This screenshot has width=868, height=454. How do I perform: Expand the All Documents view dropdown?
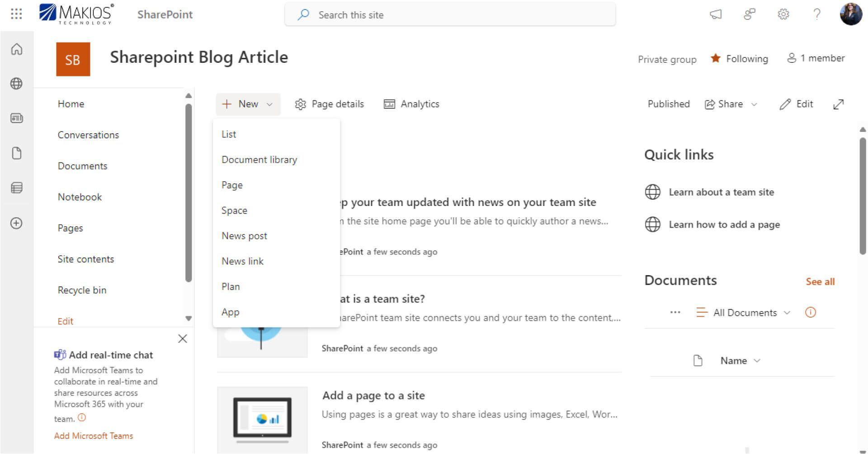click(744, 313)
